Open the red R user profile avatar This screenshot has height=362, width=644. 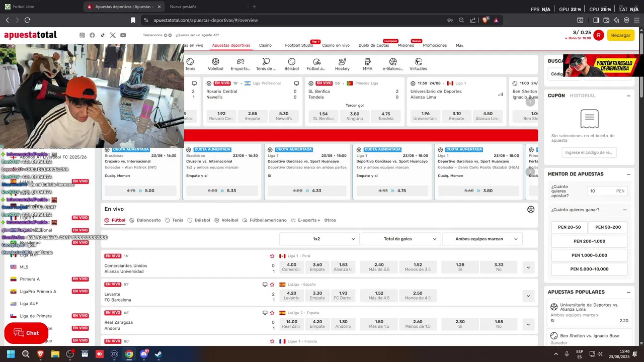point(598,35)
